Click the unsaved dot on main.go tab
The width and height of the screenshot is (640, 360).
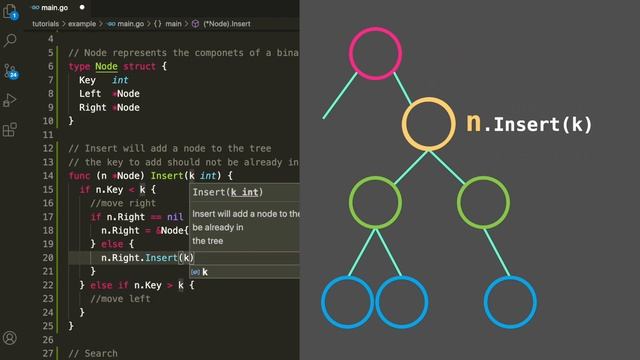[x=82, y=7]
